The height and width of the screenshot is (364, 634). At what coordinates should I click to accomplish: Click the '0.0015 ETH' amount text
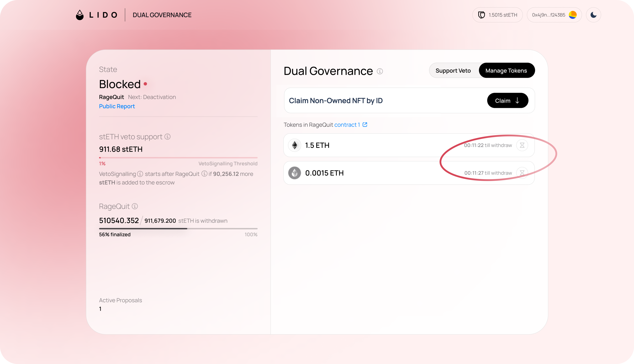[324, 173]
